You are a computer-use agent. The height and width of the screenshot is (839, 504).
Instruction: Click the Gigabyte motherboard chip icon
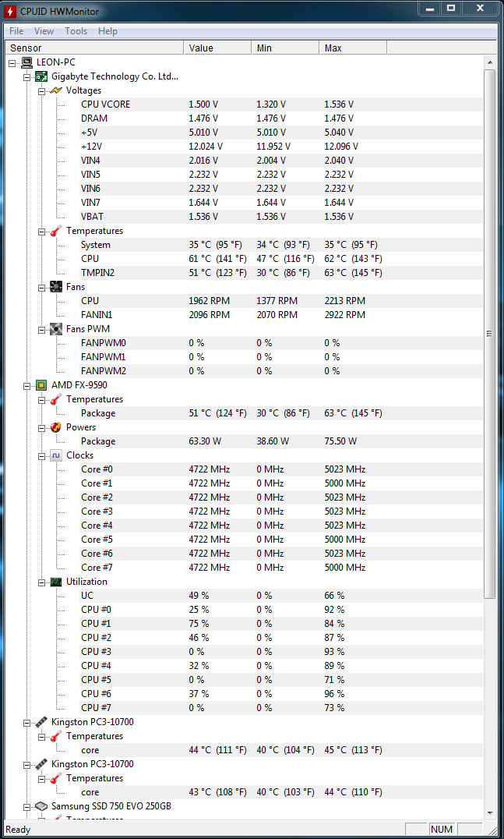point(42,76)
